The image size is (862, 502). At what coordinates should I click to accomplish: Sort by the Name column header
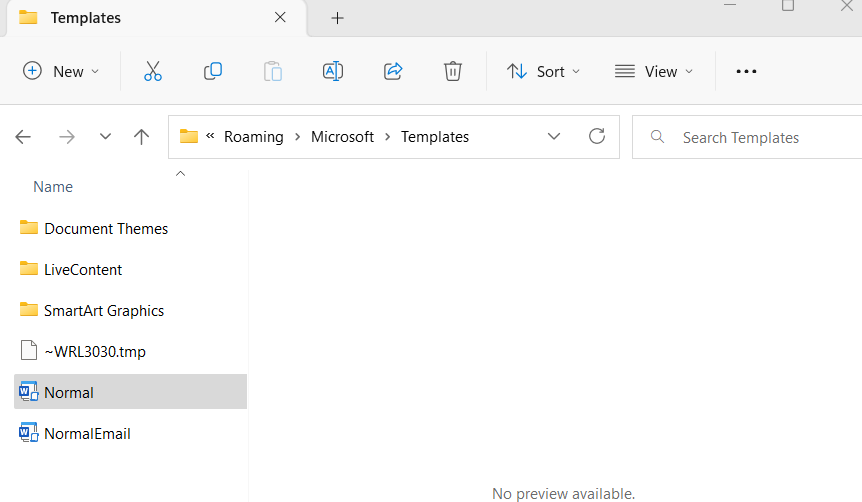(53, 187)
